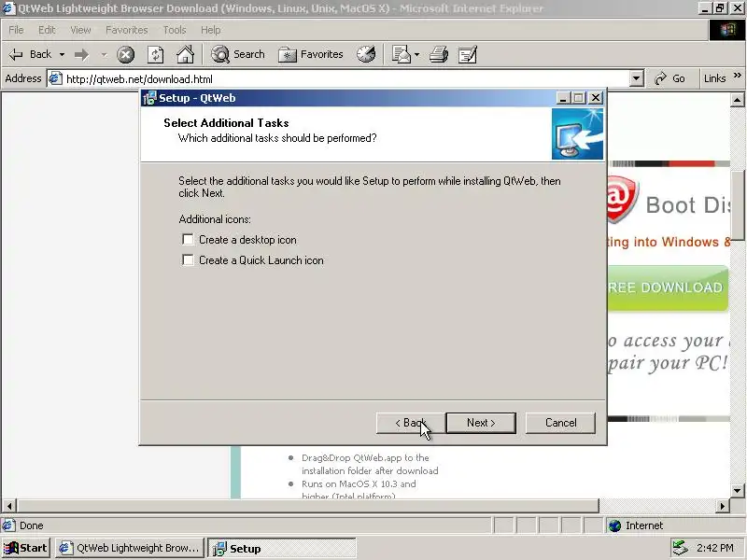Click the 'Done' status bar text
747x560 pixels.
pos(32,525)
